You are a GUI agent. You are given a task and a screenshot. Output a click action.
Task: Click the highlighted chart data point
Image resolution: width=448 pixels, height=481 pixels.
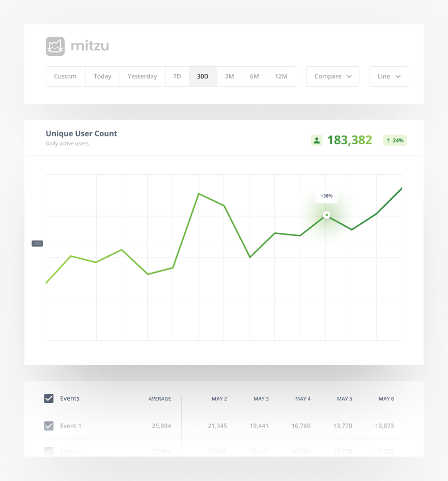tap(326, 215)
